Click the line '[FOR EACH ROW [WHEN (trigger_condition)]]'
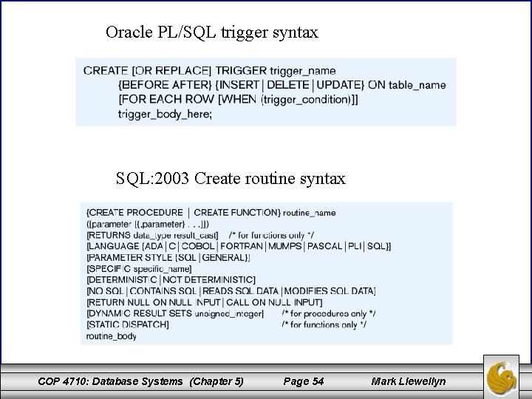532x399 pixels. (238, 100)
